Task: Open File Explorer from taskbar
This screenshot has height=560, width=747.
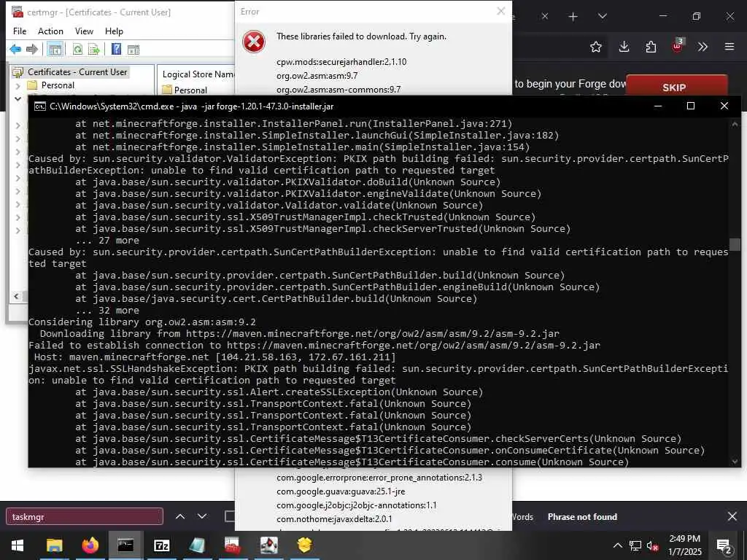Action: point(54,545)
